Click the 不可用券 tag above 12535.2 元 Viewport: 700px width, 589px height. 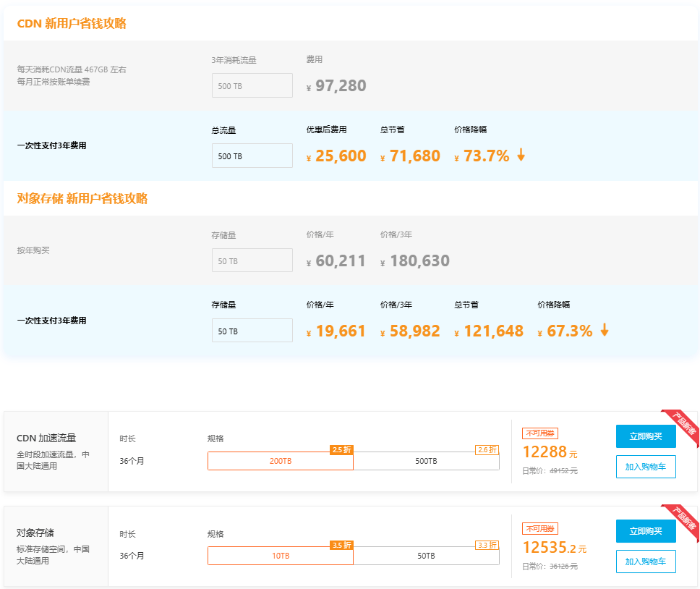[x=539, y=529]
